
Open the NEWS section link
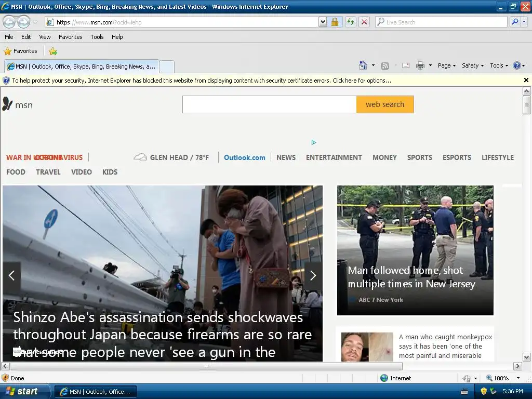click(286, 157)
